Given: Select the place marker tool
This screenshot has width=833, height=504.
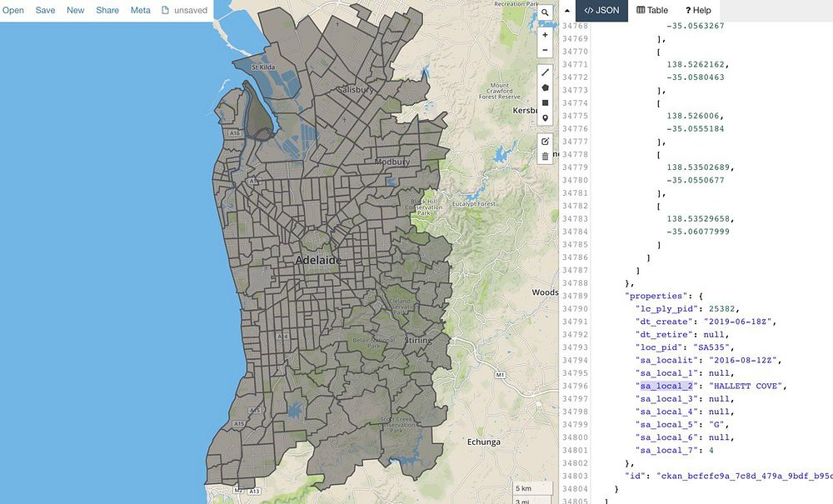Looking at the screenshot, I should click(x=545, y=118).
